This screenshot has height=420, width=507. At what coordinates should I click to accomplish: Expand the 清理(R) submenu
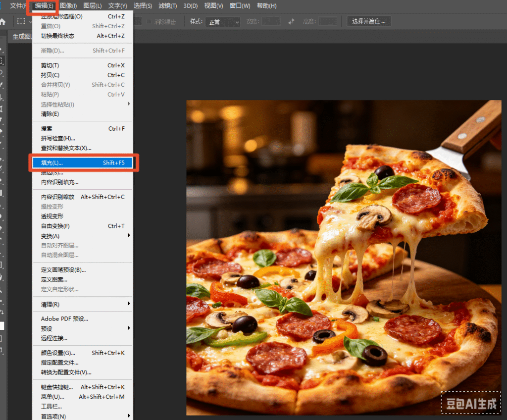point(129,304)
